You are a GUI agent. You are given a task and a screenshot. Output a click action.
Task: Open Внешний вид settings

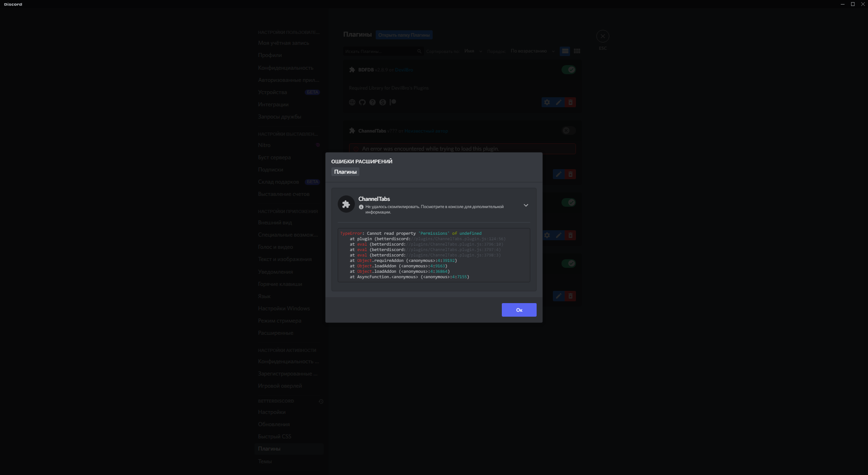289,223
